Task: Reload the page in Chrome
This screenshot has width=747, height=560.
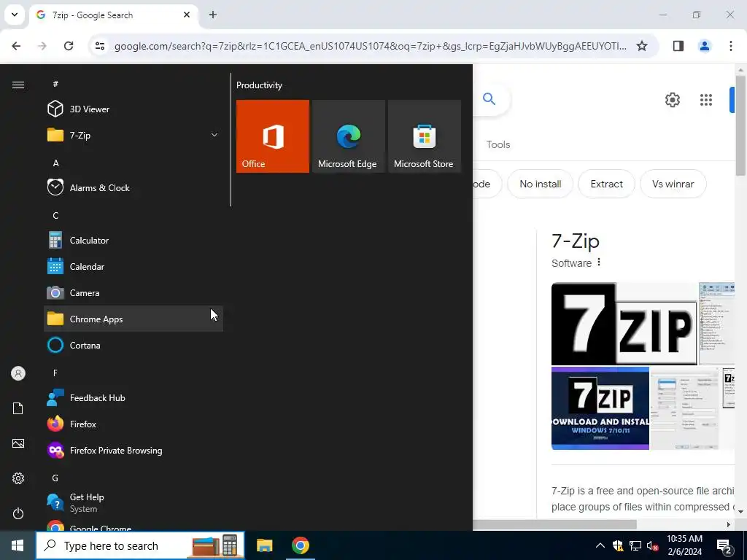Action: tap(69, 46)
